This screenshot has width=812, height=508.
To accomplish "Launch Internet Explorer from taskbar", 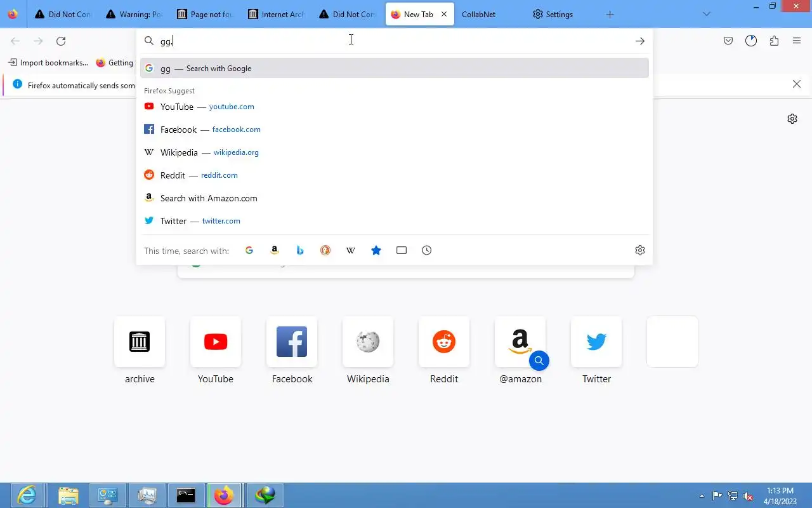I will [27, 495].
